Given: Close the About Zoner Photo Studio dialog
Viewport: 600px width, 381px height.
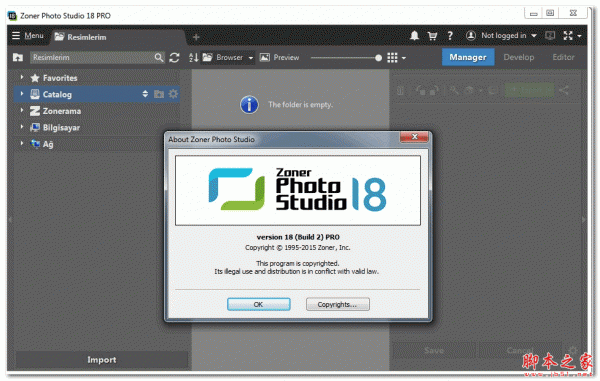Looking at the screenshot, I should coord(414,137).
